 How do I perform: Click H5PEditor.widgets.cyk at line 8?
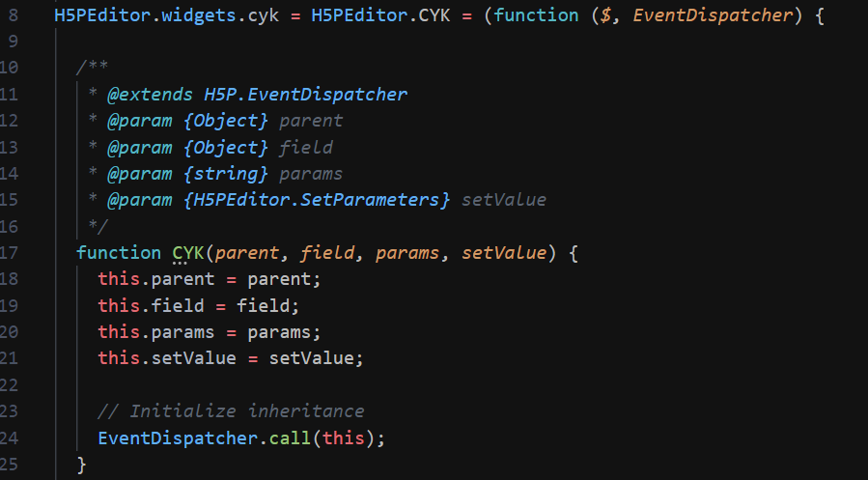click(167, 15)
